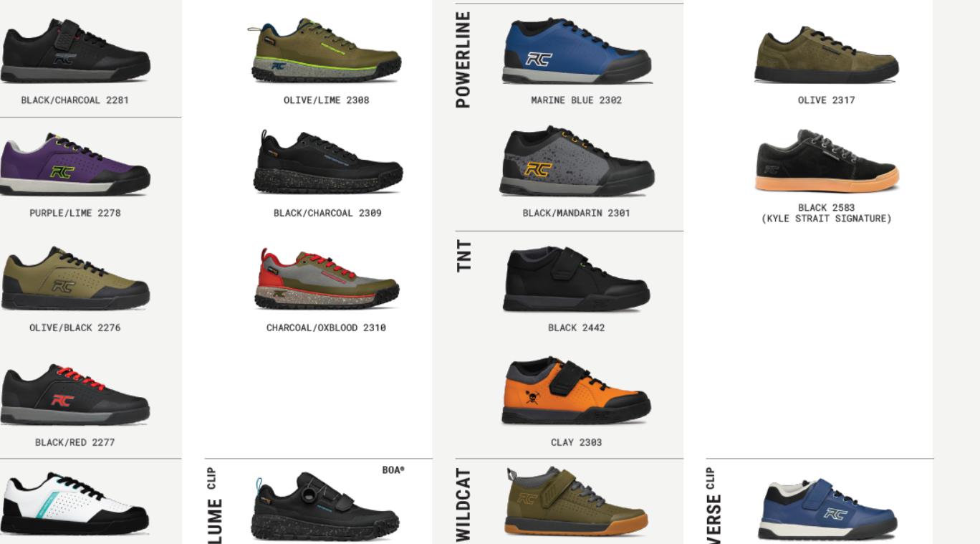Select the Black/Mandarin 2301 speckled shoe

pyautogui.click(x=577, y=161)
